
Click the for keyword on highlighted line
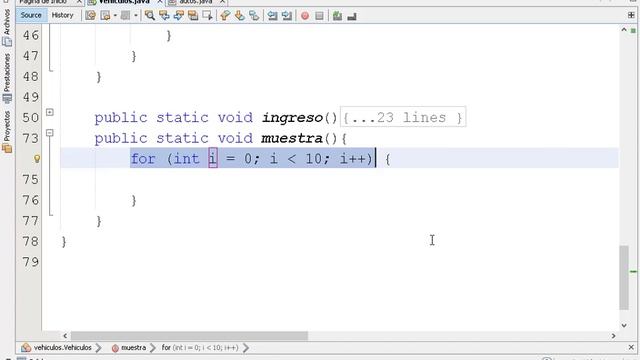(x=143, y=158)
